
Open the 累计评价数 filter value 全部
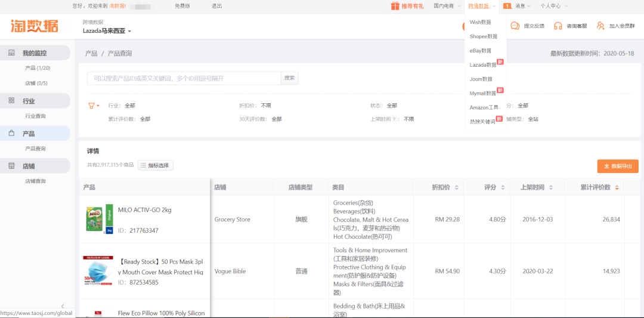[x=145, y=119]
